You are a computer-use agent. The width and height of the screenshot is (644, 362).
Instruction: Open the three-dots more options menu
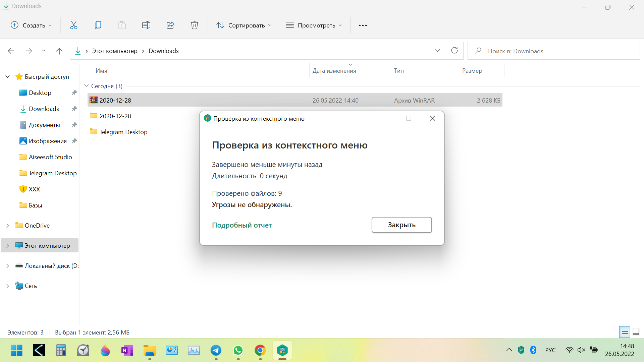(x=363, y=25)
